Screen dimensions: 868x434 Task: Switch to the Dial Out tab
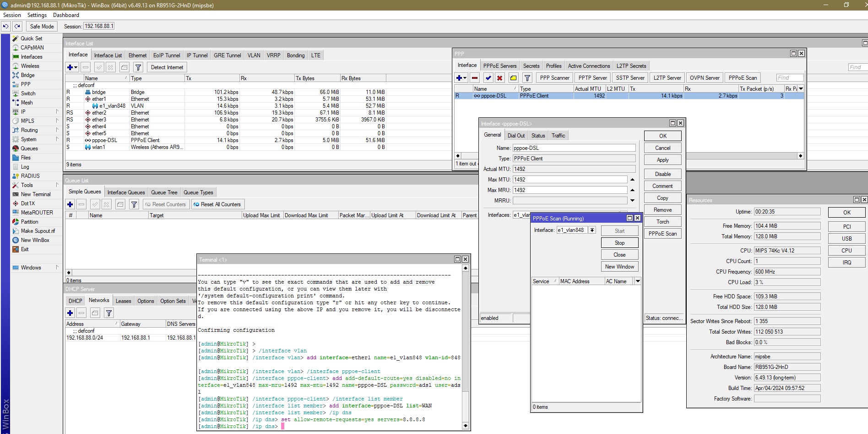coord(516,136)
